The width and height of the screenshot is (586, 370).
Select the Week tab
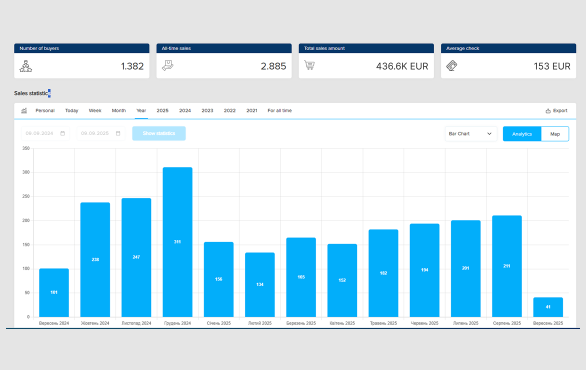pos(95,111)
